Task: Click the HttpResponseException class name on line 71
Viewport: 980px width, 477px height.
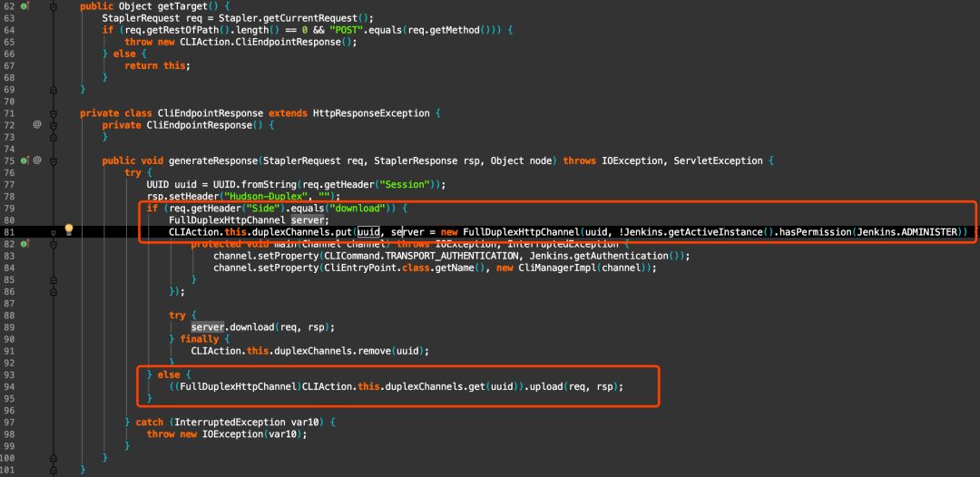Action: pos(368,113)
